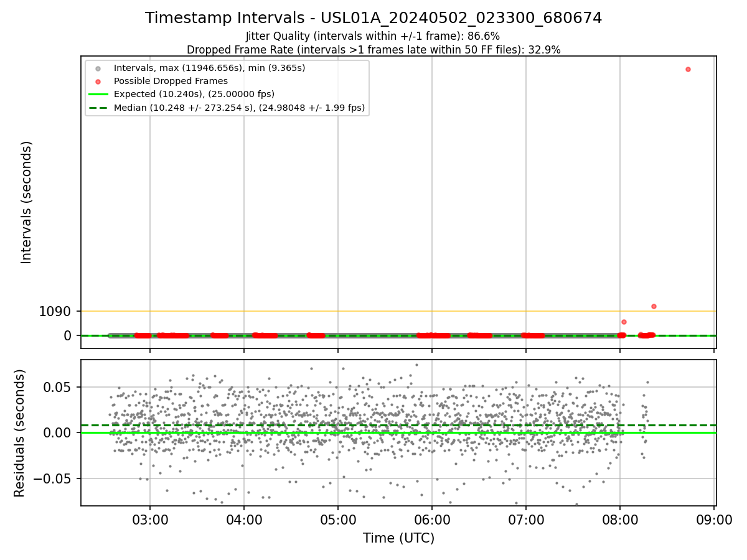Viewport: 747px width, 560px height.
Task: Click the 'Intervals (seconds)' y-axis label
Action: pyautogui.click(x=26, y=202)
